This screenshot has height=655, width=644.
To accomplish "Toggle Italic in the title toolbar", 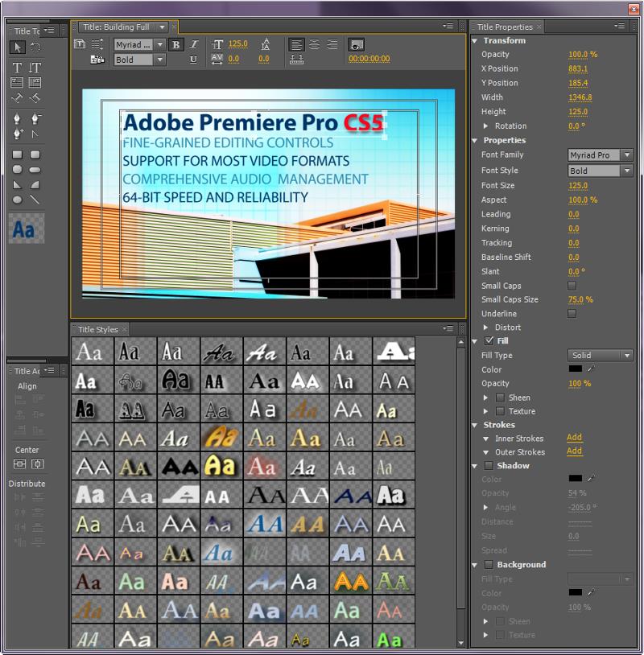I will (194, 44).
